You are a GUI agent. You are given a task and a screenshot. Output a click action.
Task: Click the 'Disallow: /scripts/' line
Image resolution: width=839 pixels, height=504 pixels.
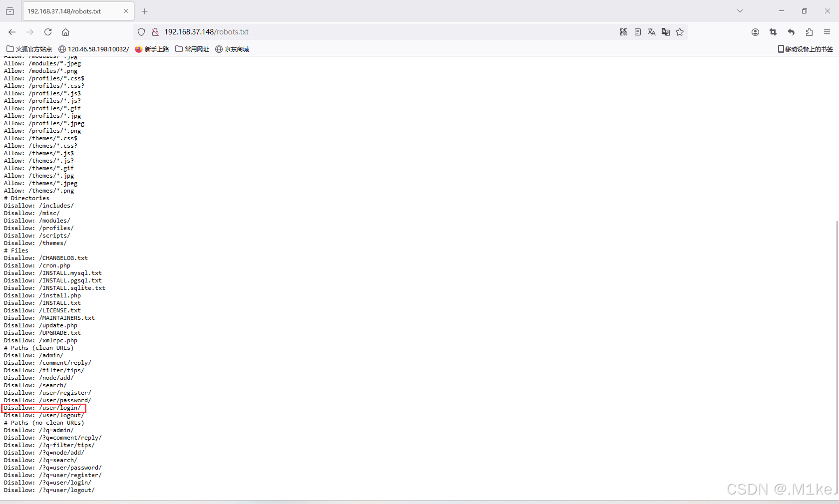(37, 236)
